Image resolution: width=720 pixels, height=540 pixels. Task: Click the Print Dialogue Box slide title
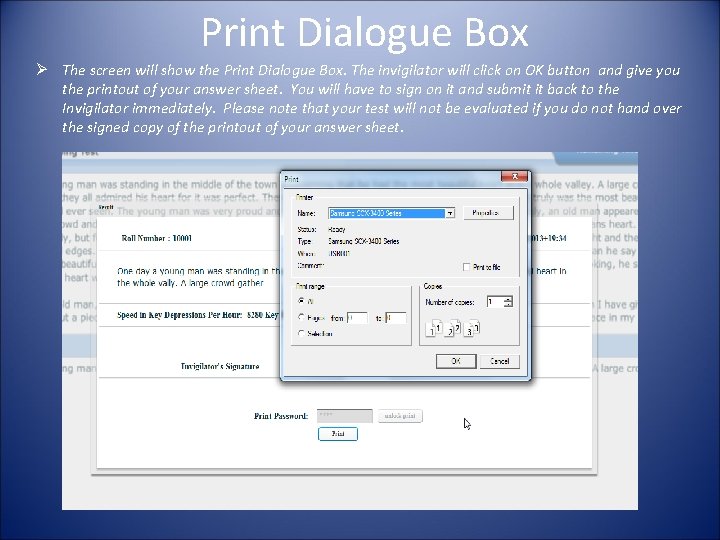tap(365, 32)
